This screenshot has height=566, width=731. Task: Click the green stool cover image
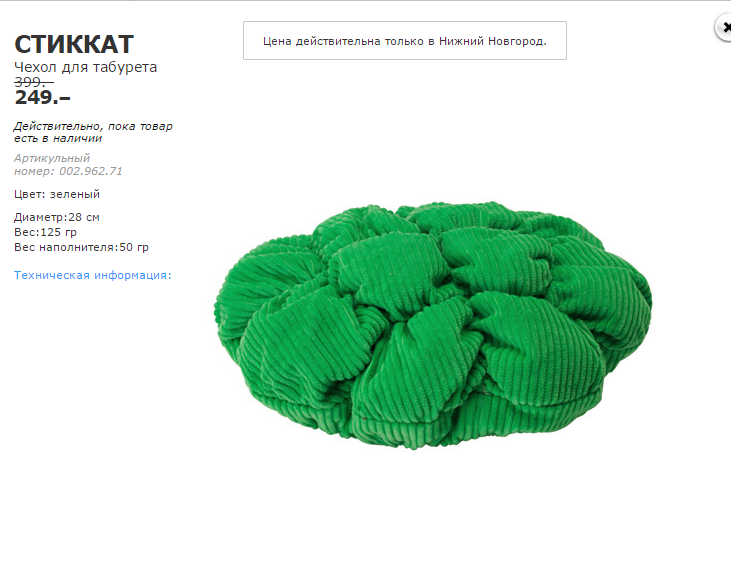click(x=433, y=325)
